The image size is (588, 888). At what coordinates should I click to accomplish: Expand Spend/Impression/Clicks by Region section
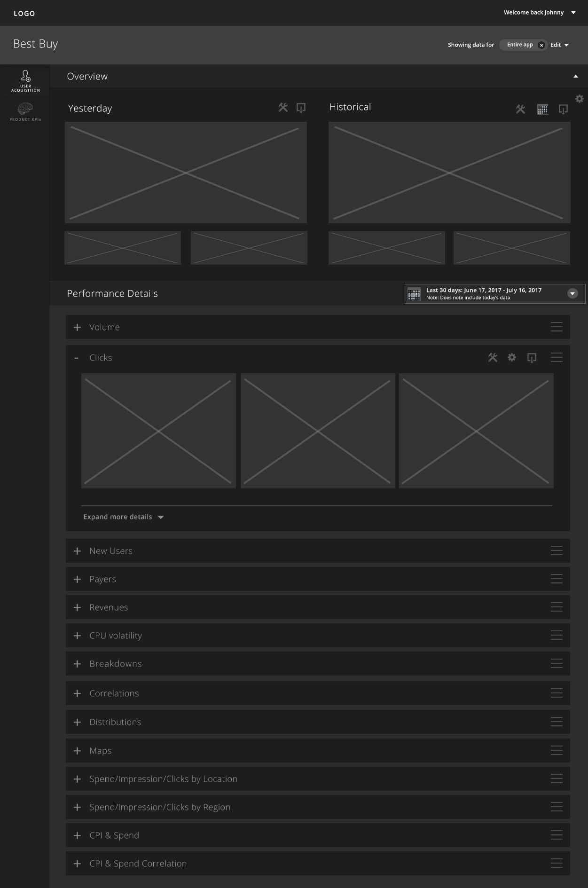[x=78, y=807]
